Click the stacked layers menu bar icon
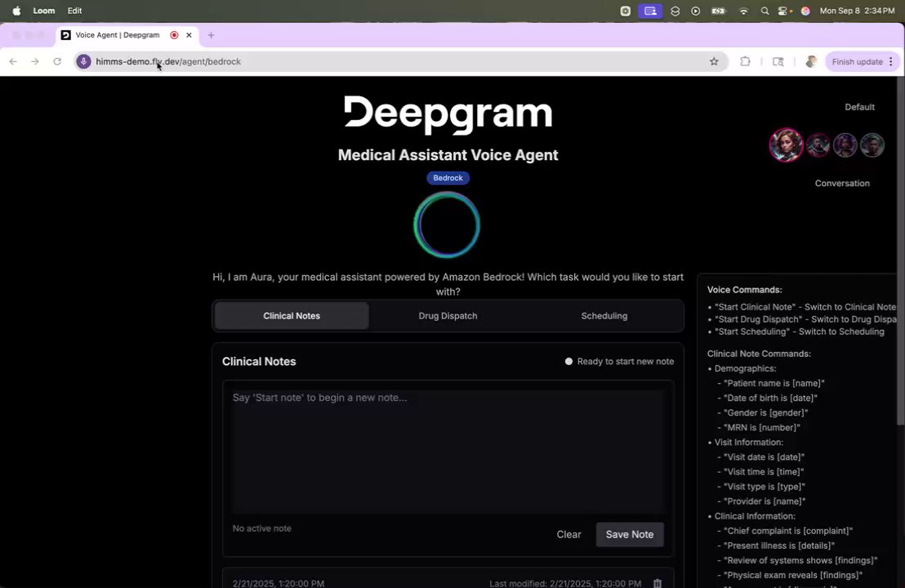The height and width of the screenshot is (588, 905). tap(675, 11)
